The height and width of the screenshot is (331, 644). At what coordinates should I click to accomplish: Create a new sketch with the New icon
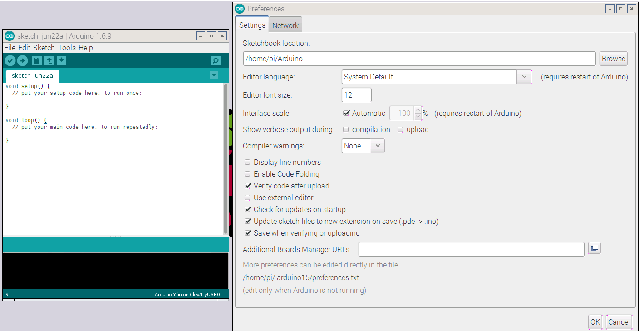[37, 61]
